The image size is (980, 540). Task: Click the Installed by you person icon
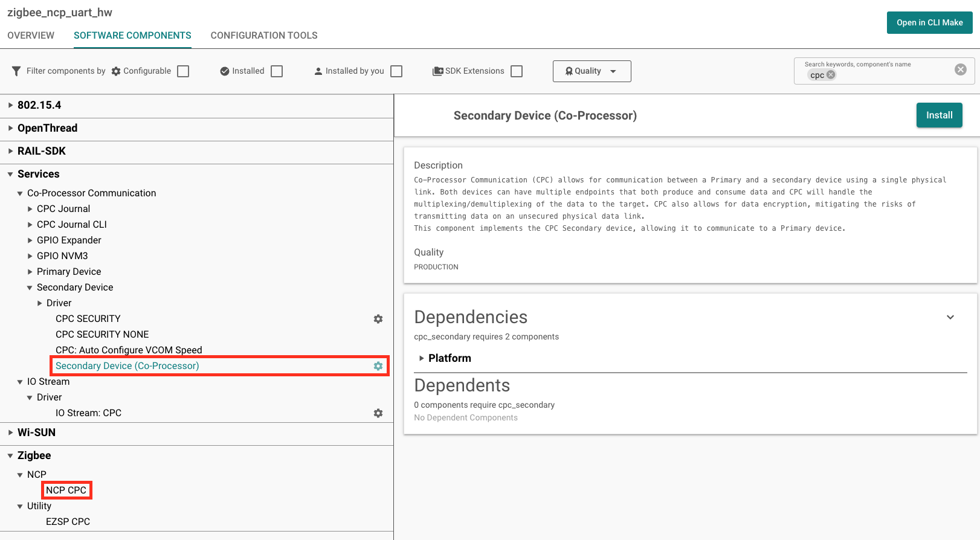[318, 71]
